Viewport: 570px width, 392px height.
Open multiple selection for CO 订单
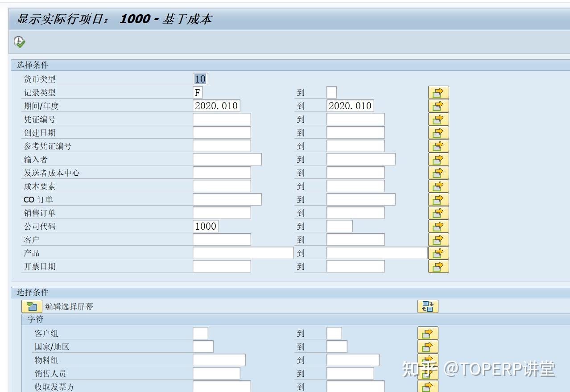tap(438, 199)
